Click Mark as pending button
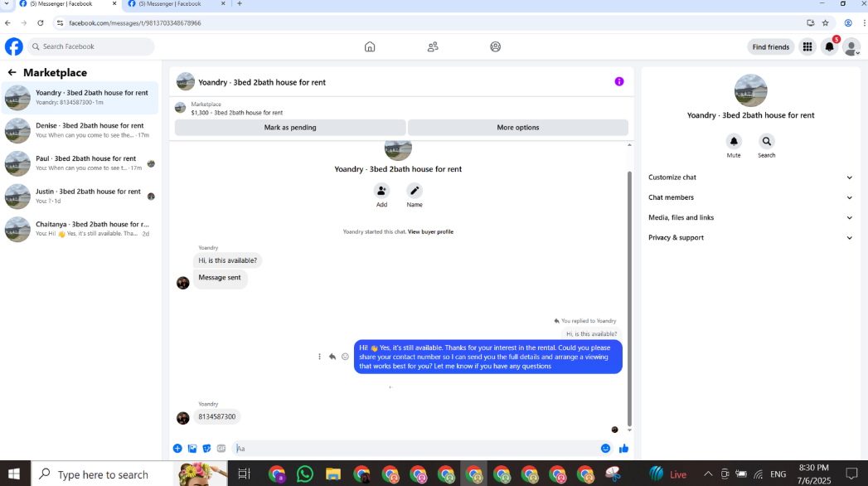868x486 pixels. point(290,128)
